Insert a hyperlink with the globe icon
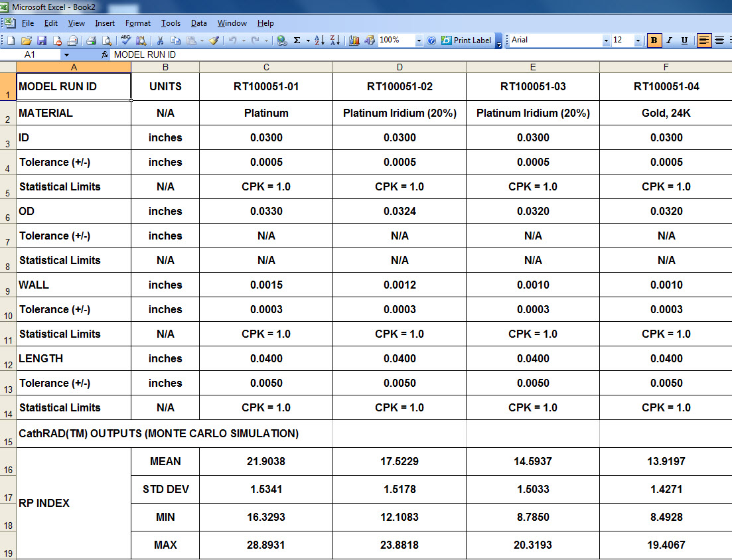The height and width of the screenshot is (560, 732). click(x=281, y=40)
